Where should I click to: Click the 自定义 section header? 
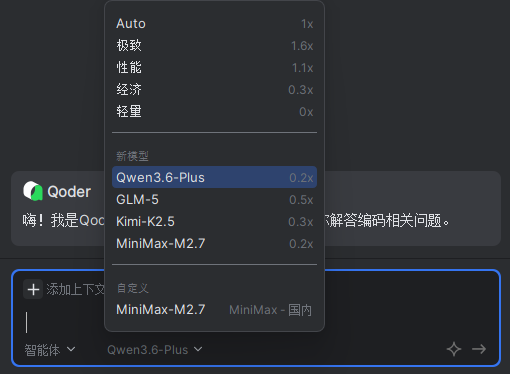132,288
